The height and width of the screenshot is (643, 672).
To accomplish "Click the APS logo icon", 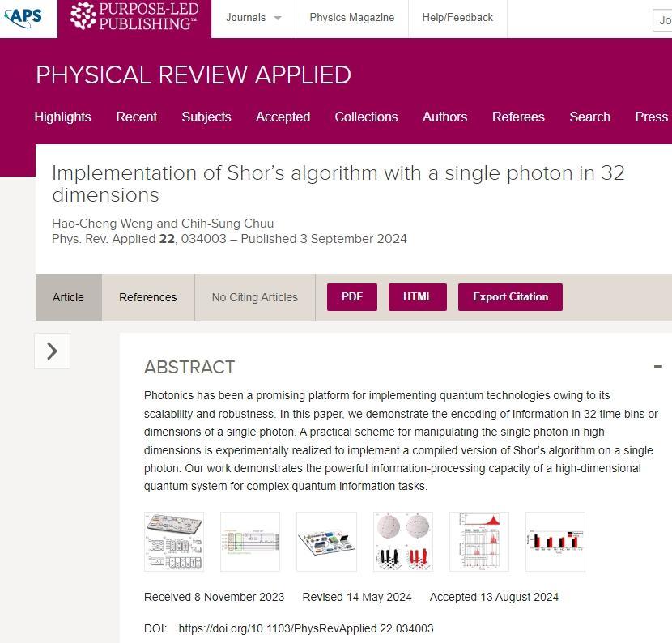I will click(23, 16).
